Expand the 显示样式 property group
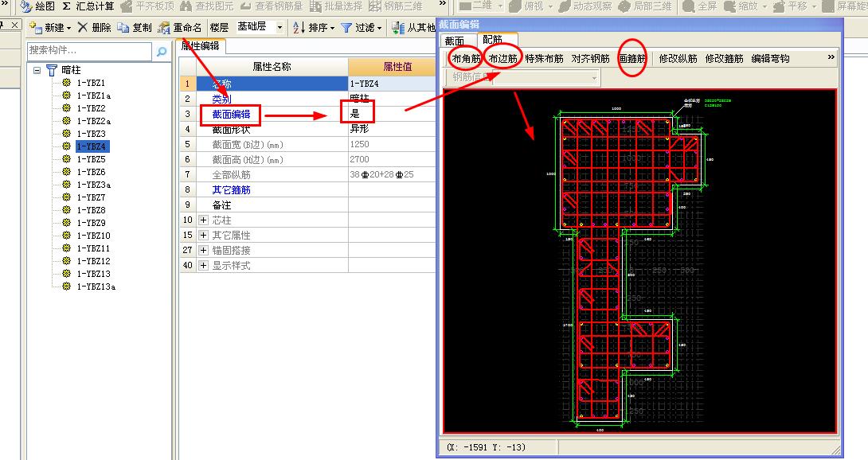868x460 pixels. coord(203,265)
